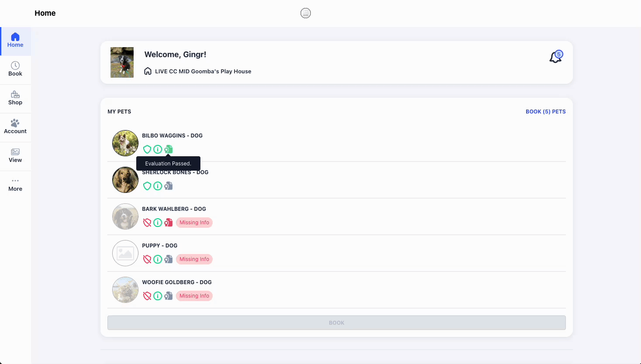Click the wide BOOK button at the bottom
The image size is (641, 364).
(x=337, y=323)
